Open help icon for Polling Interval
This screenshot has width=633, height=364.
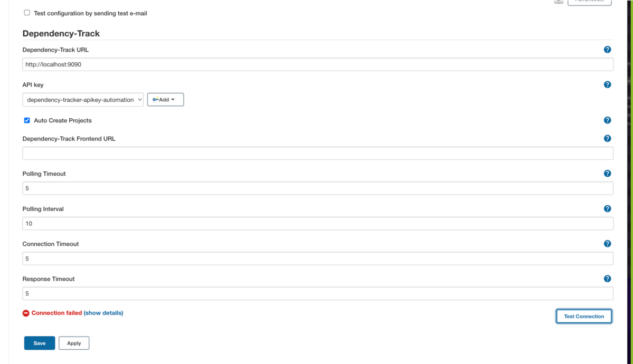pyautogui.click(x=607, y=208)
